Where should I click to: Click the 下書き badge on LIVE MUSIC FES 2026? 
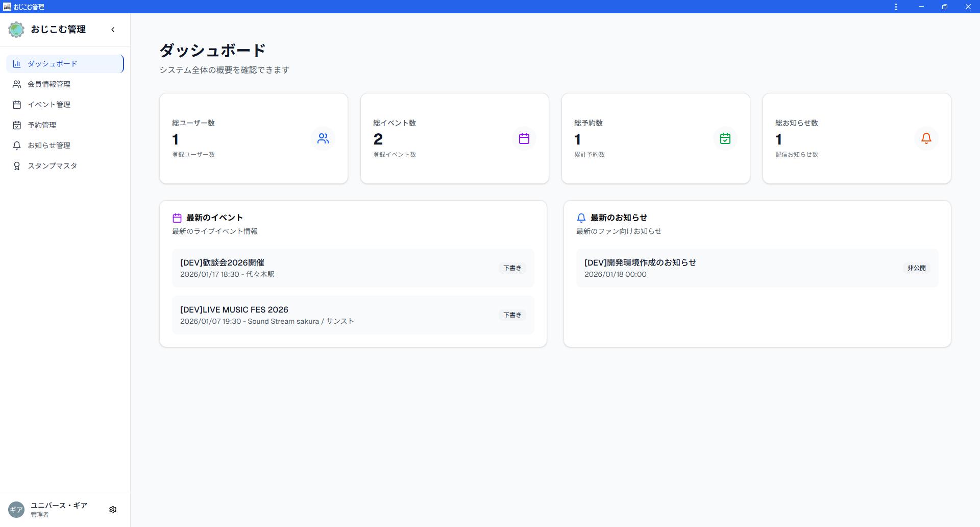pos(512,315)
